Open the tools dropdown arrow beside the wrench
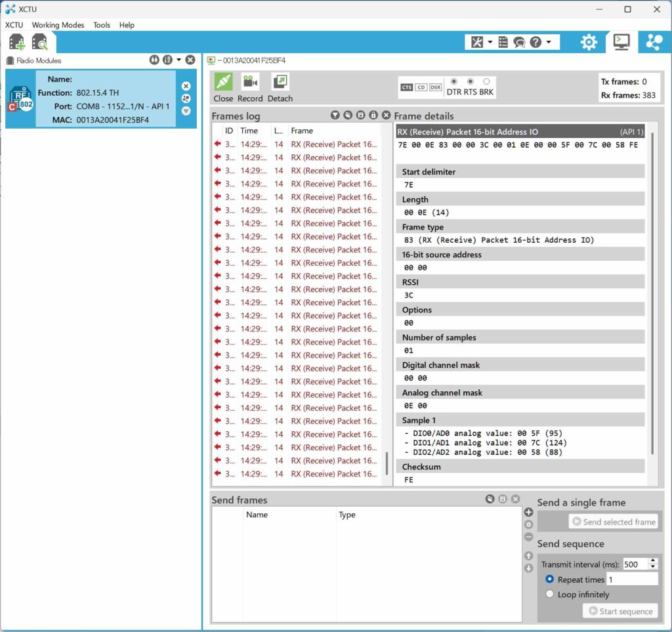The height and width of the screenshot is (632, 672). (x=490, y=42)
